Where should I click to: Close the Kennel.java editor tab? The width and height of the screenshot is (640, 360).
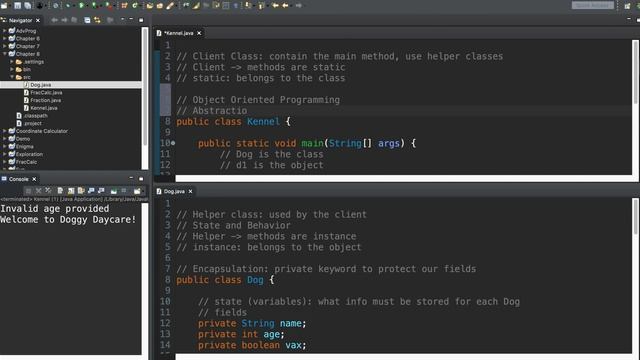199,33
